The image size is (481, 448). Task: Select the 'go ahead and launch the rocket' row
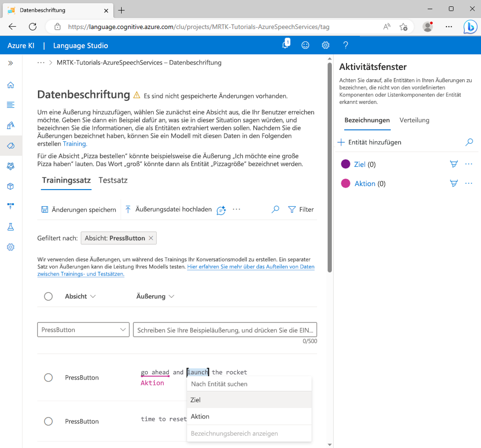pos(48,378)
